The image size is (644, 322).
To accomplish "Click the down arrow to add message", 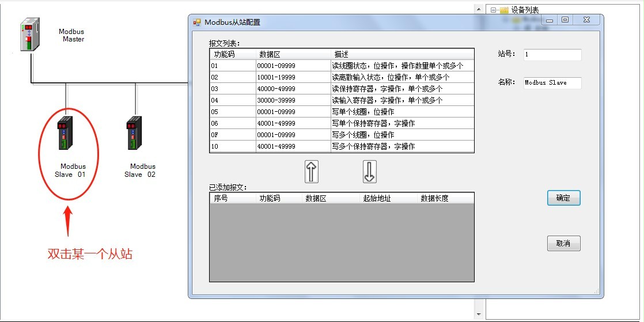I will pos(370,172).
